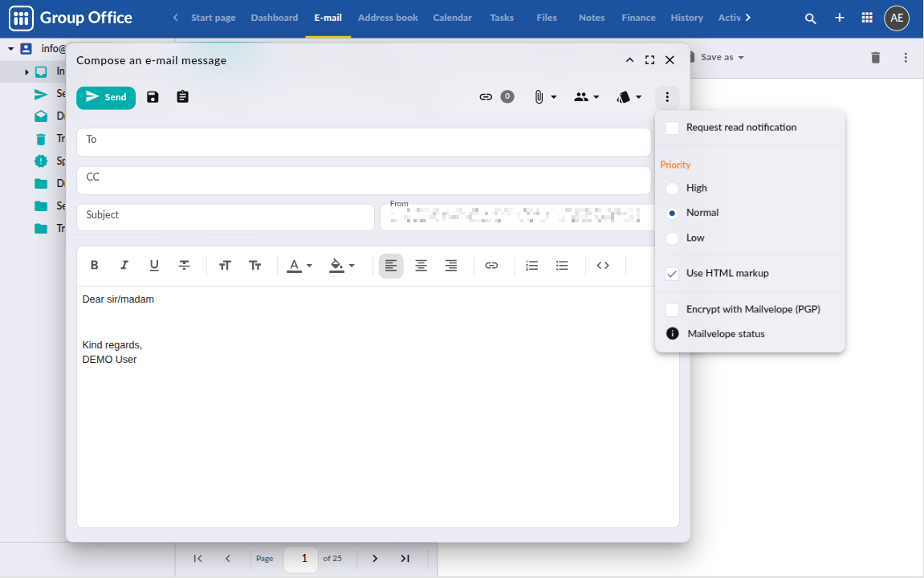The image size is (924, 578).
Task: Go to the next page of messages
Action: tap(375, 559)
